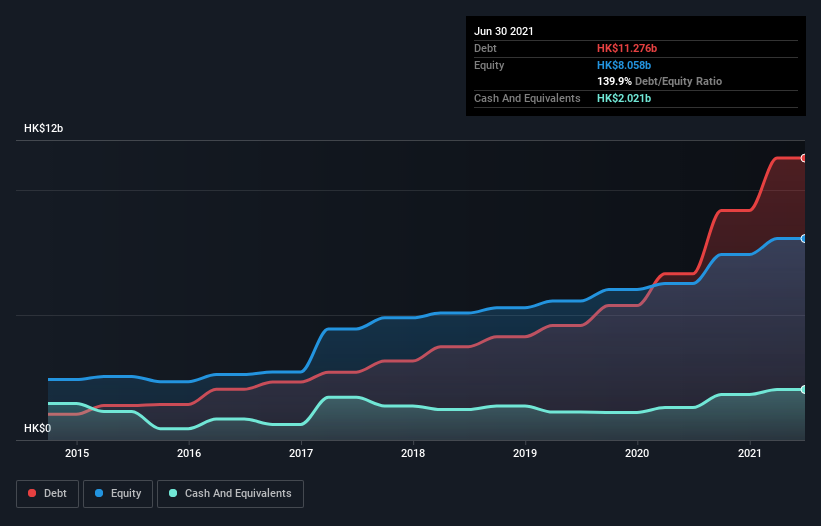The image size is (821, 526).
Task: Toggle the Debt legend button
Action: point(47,494)
